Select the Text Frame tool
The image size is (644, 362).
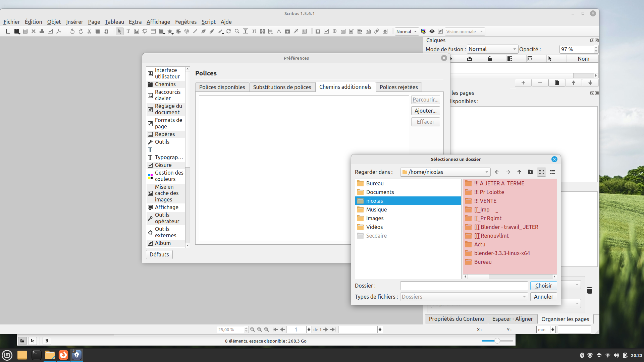[x=128, y=32]
